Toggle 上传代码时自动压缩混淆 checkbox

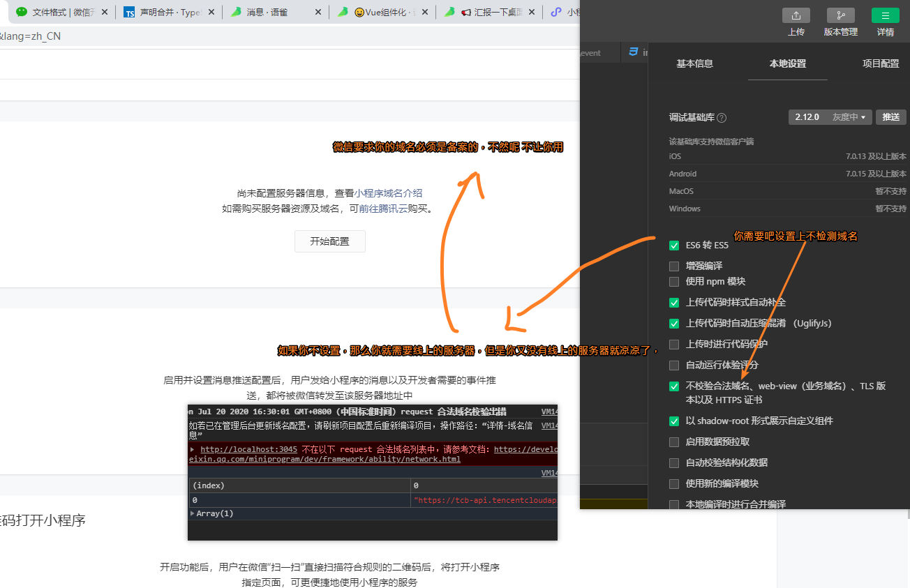(x=674, y=324)
